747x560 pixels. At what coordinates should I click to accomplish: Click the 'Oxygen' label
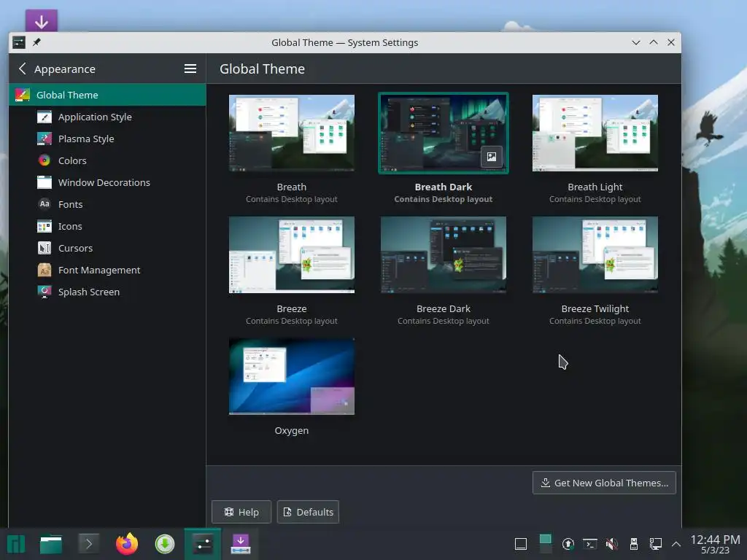point(292,430)
